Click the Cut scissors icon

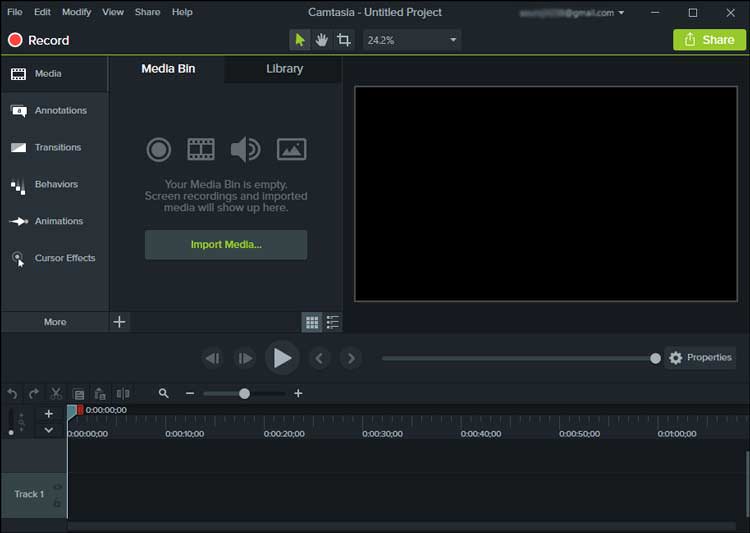pos(56,394)
